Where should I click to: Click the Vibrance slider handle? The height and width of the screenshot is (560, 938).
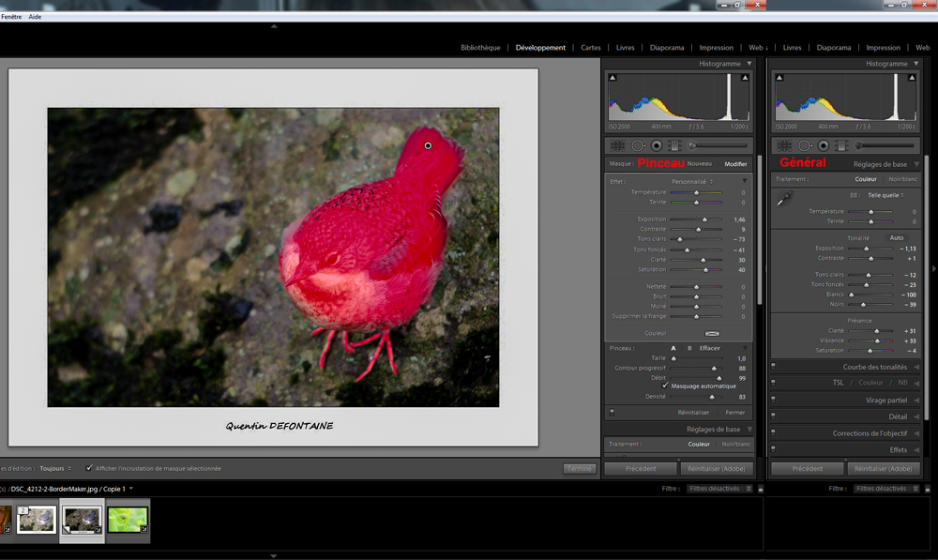coord(878,341)
